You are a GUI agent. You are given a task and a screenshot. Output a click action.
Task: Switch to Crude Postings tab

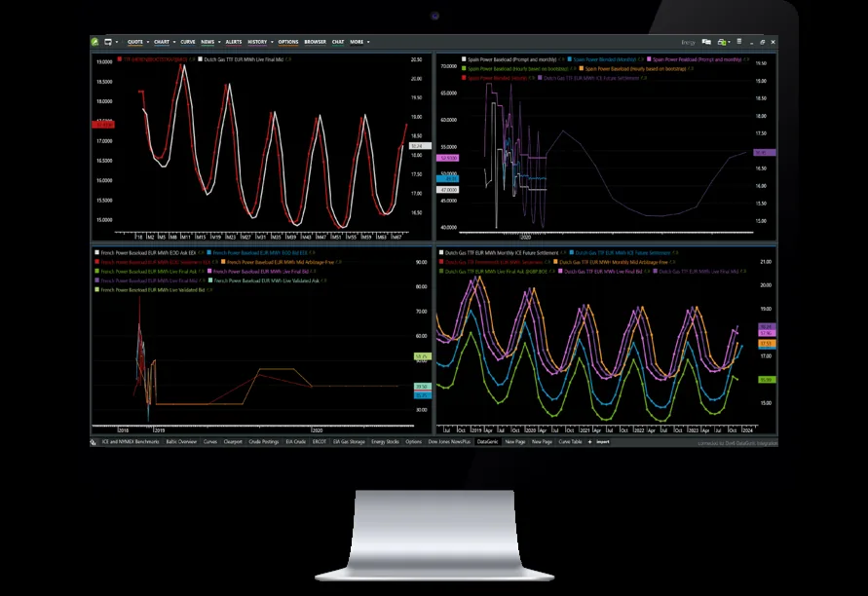click(264, 441)
